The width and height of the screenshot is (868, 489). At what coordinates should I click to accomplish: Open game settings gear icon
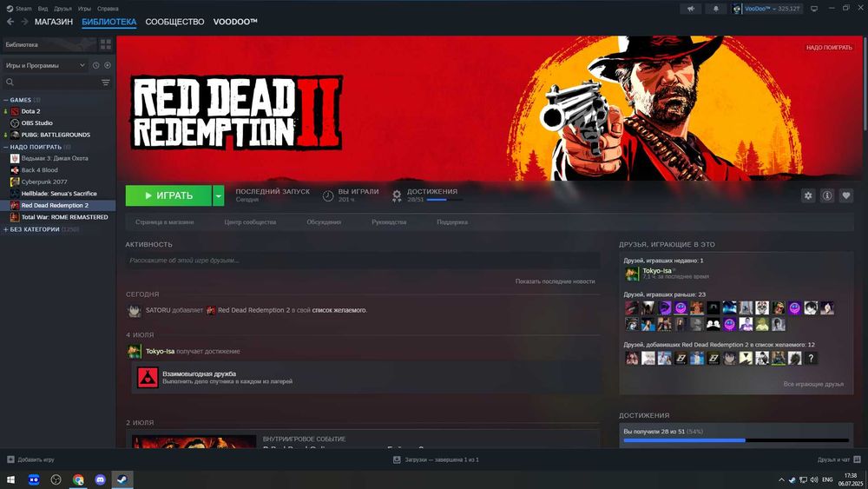(808, 195)
